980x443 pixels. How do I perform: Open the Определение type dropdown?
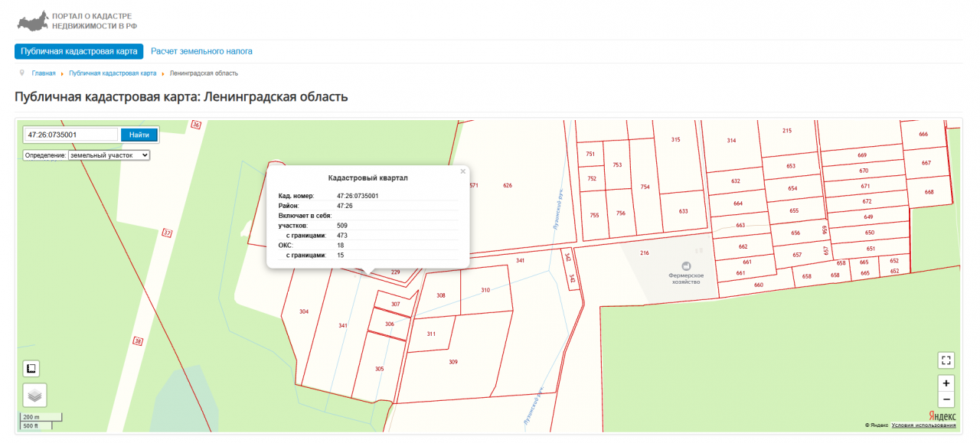(x=109, y=155)
